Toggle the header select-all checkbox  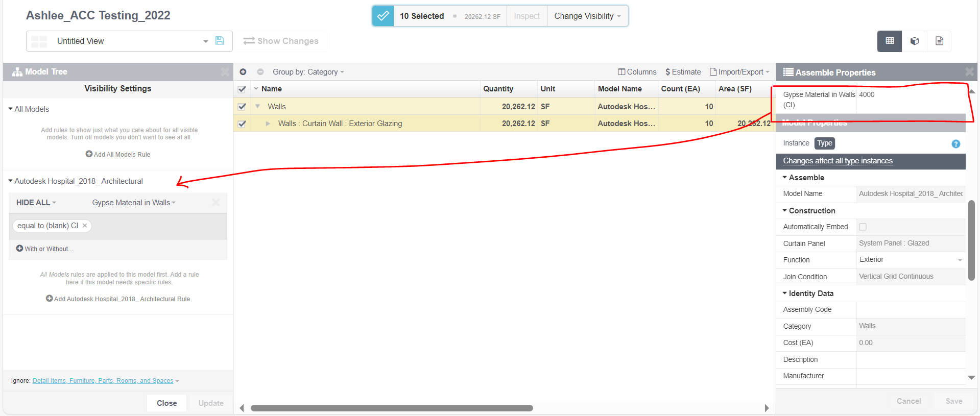tap(242, 89)
